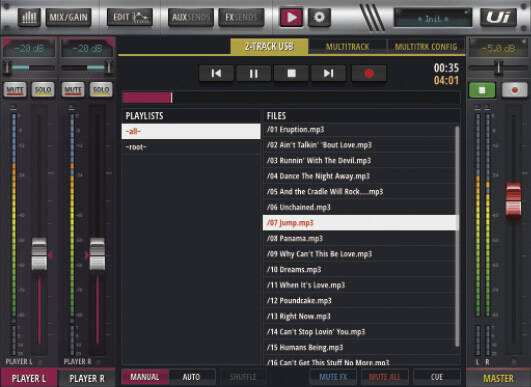Open the AUX SENDS view

point(191,17)
